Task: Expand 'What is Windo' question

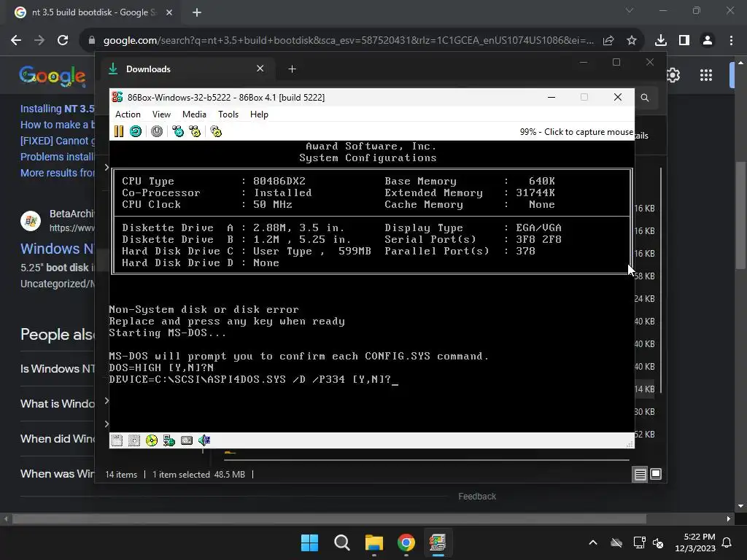Action: click(57, 404)
